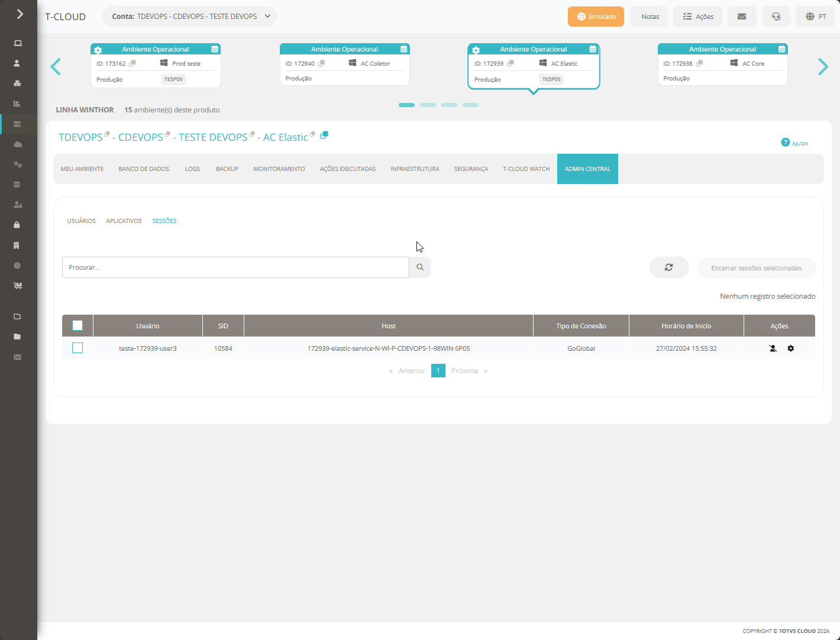Jump to second carousel page indicator

click(428, 105)
